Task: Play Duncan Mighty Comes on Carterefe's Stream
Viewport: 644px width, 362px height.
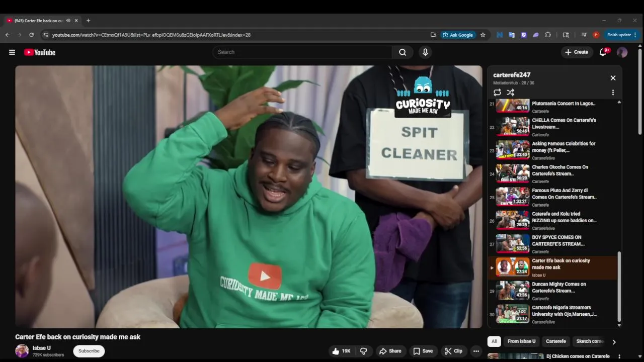Action: coord(553,291)
